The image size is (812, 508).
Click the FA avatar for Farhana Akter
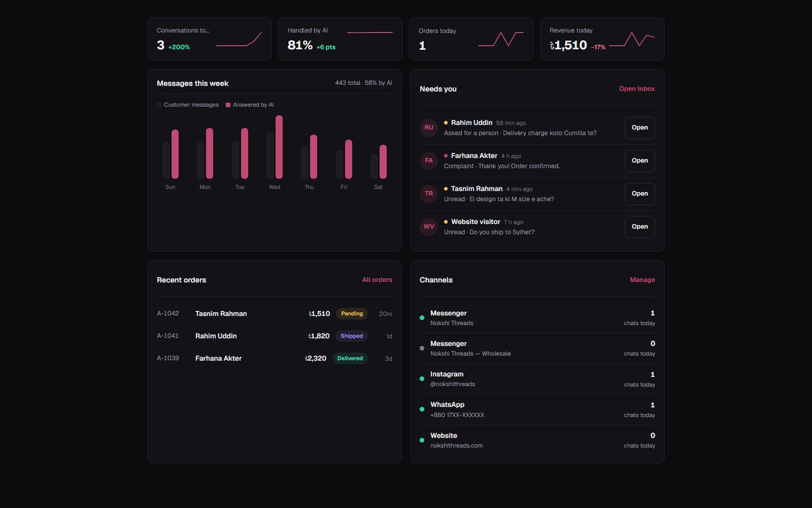point(429,161)
